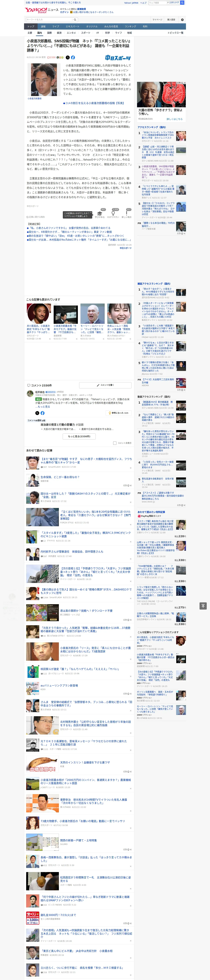Click the マイページ button

tap(157, 20)
